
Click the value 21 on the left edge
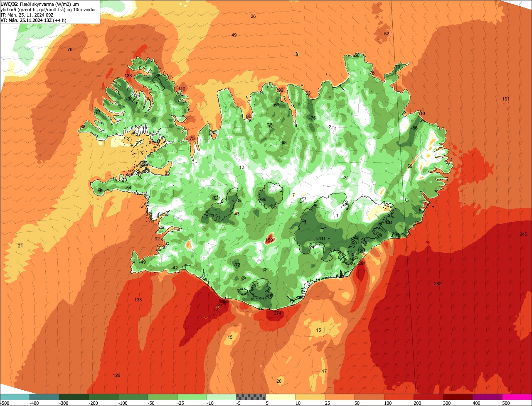click(20, 246)
